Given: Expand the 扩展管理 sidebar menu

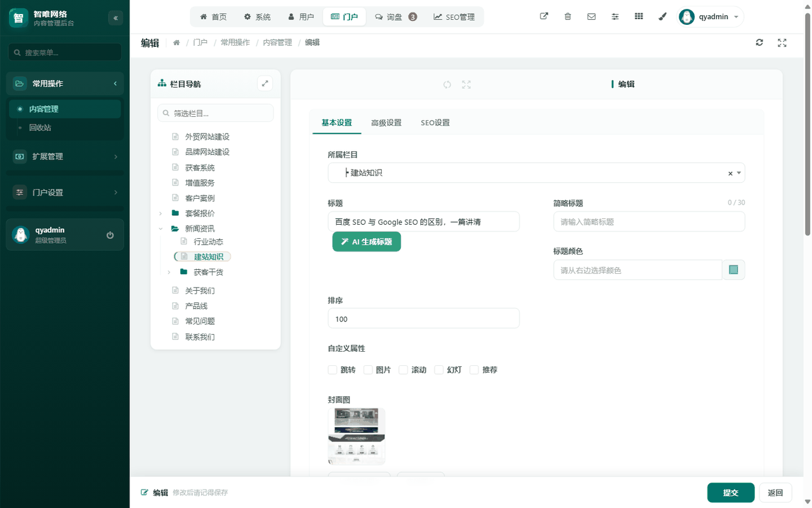Looking at the screenshot, I should click(66, 156).
